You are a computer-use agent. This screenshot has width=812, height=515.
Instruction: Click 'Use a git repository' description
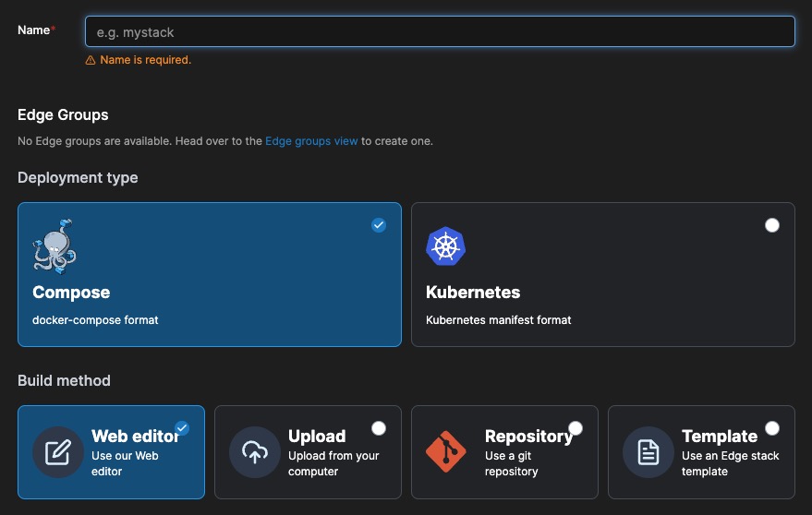511,463
